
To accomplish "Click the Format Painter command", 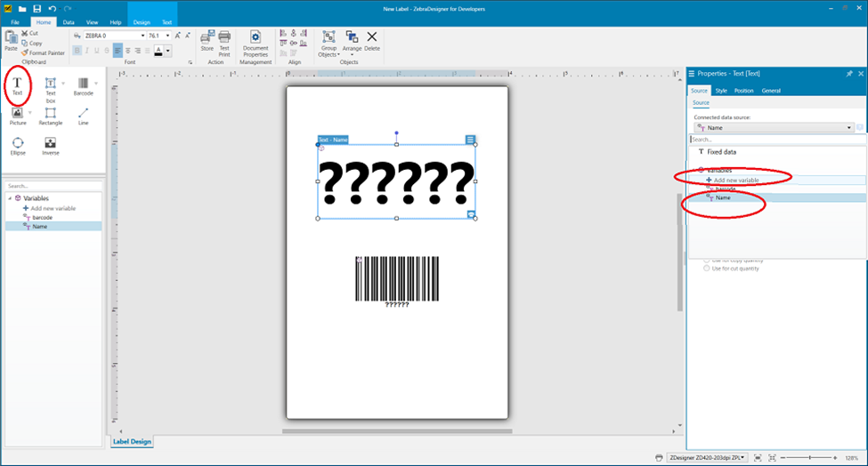I will tap(44, 53).
